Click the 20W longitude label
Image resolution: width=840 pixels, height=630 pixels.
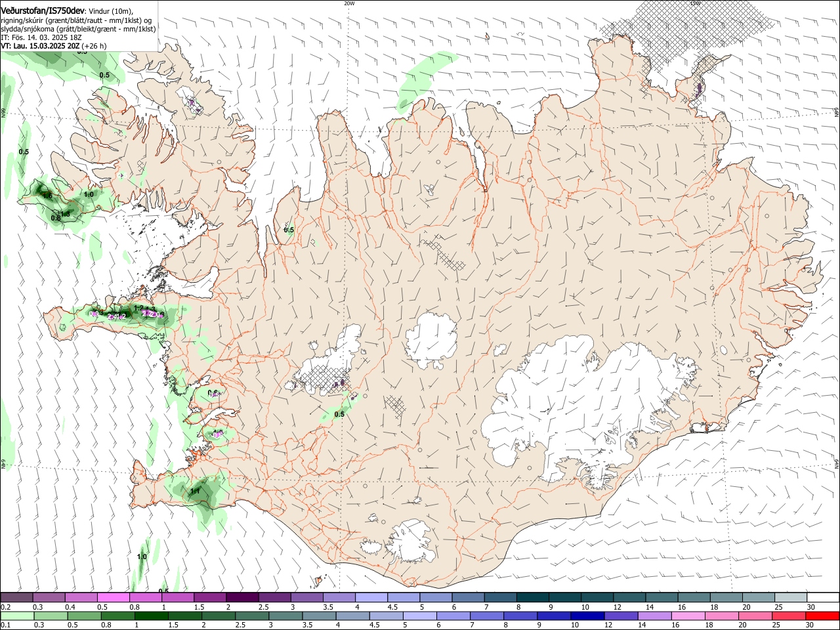pyautogui.click(x=349, y=3)
